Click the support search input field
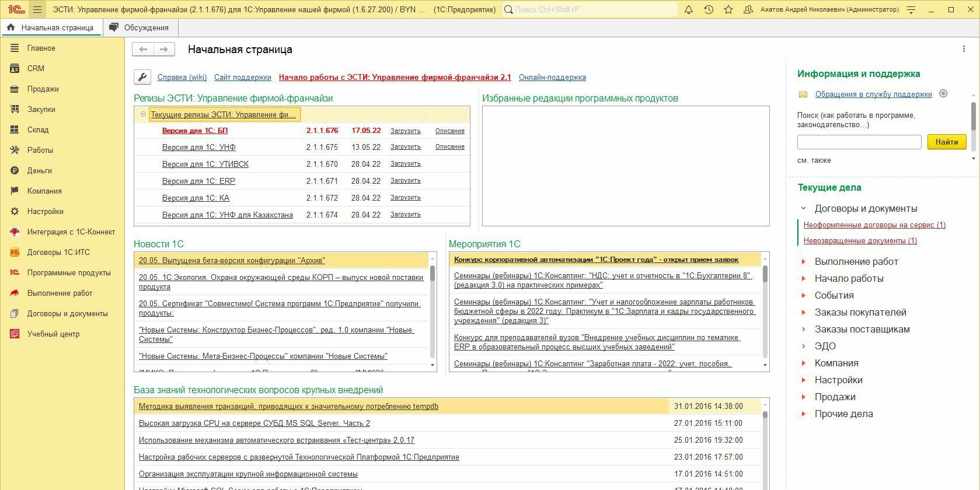Viewport: 980px width, 490px height. tap(859, 142)
